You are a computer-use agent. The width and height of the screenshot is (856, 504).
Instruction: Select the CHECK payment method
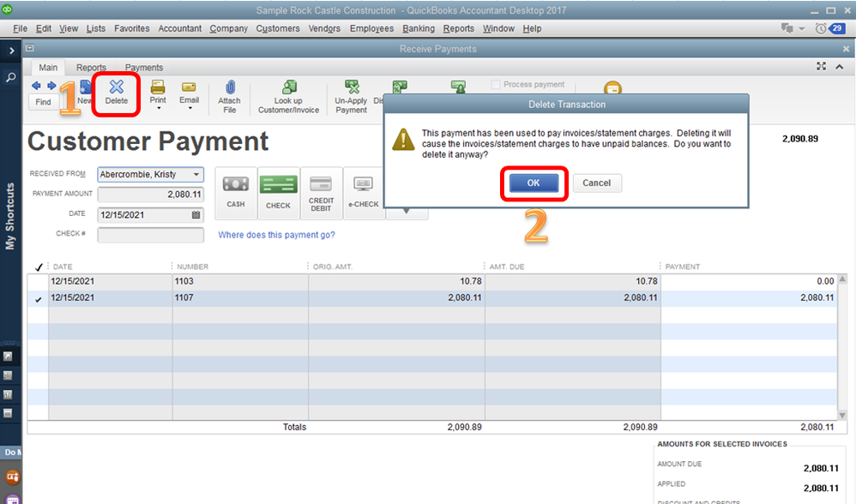click(279, 193)
